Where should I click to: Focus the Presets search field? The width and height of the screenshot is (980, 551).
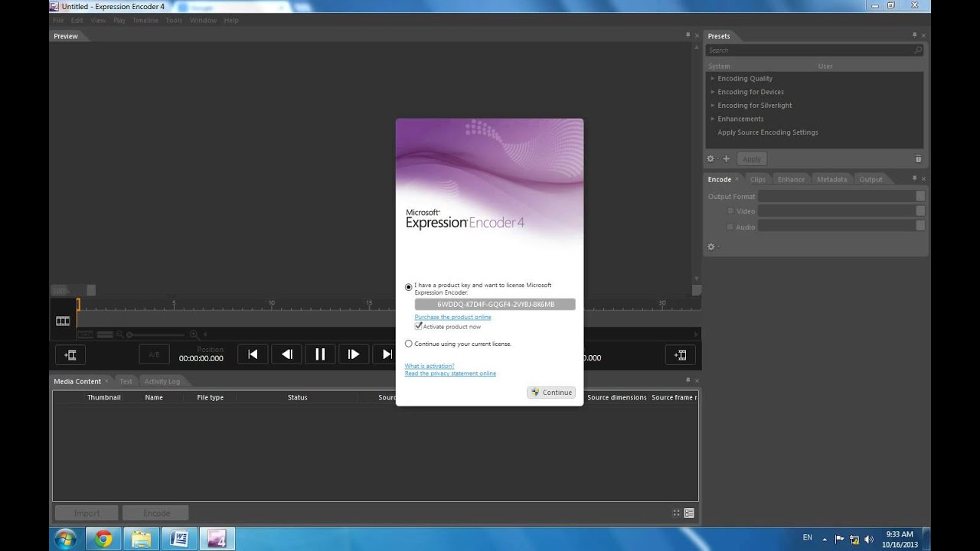[x=815, y=51]
